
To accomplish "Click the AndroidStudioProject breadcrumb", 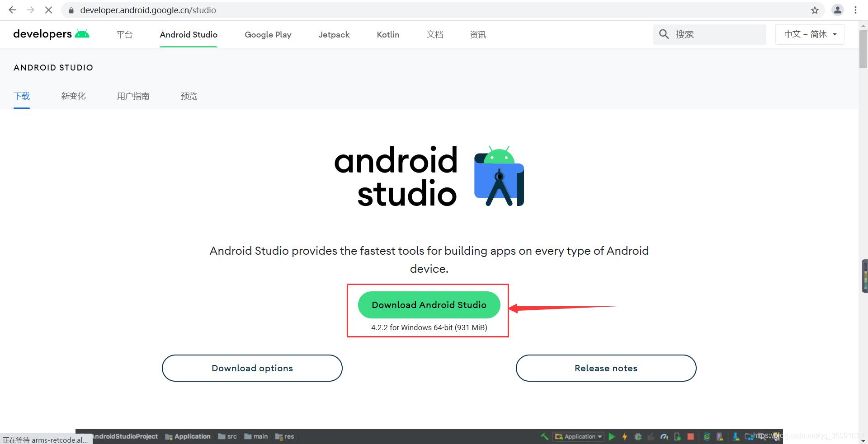I will click(125, 436).
